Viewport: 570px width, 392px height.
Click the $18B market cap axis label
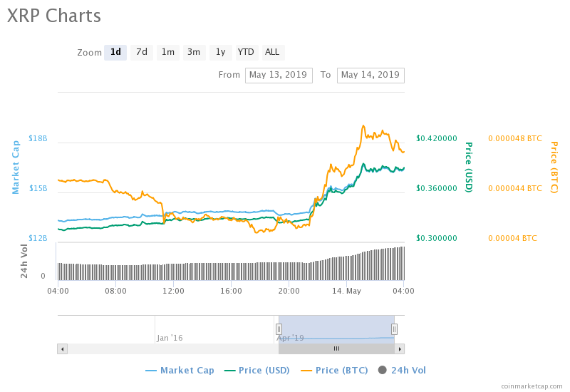(x=38, y=138)
